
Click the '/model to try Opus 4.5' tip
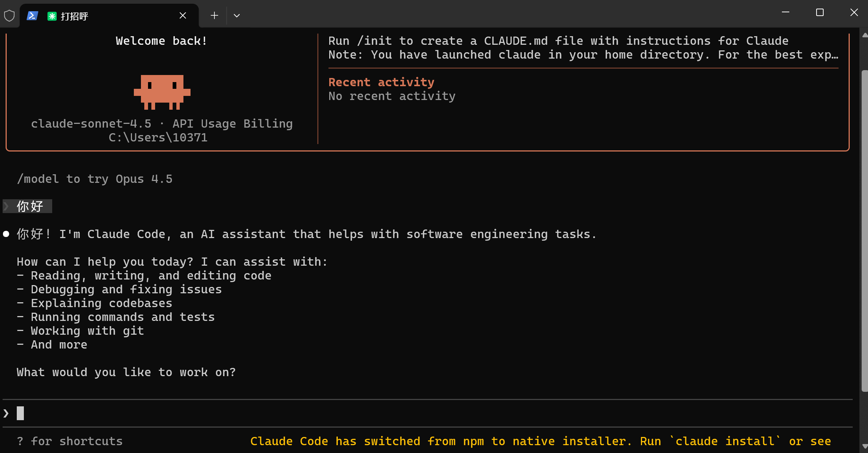pyautogui.click(x=95, y=179)
